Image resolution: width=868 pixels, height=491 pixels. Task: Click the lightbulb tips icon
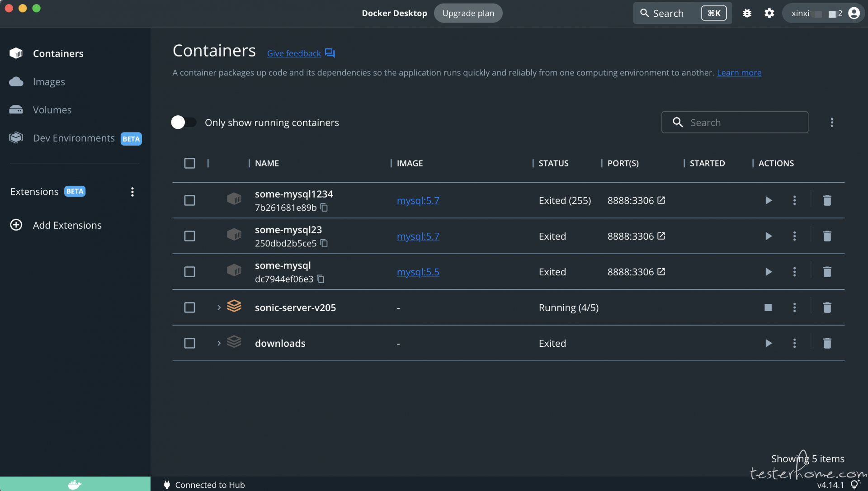(855, 485)
